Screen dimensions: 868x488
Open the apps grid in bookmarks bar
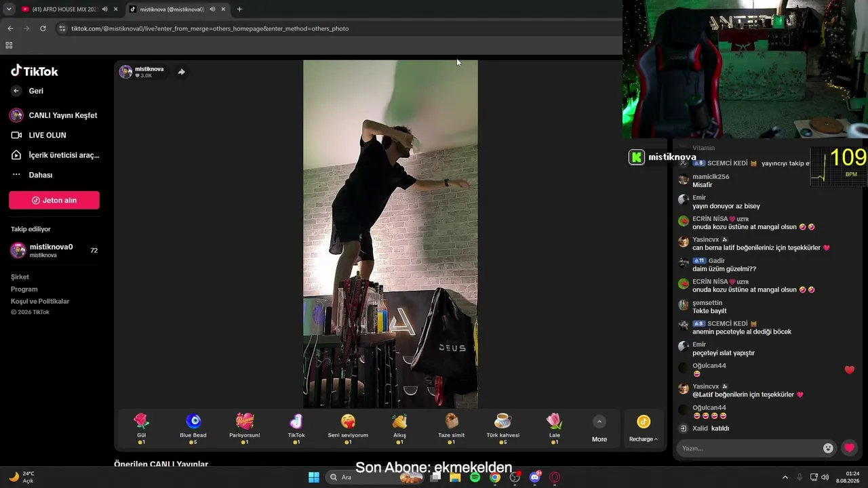[9, 45]
